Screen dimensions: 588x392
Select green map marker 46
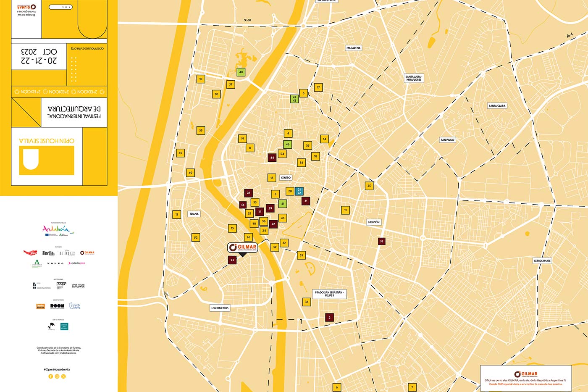288,144
